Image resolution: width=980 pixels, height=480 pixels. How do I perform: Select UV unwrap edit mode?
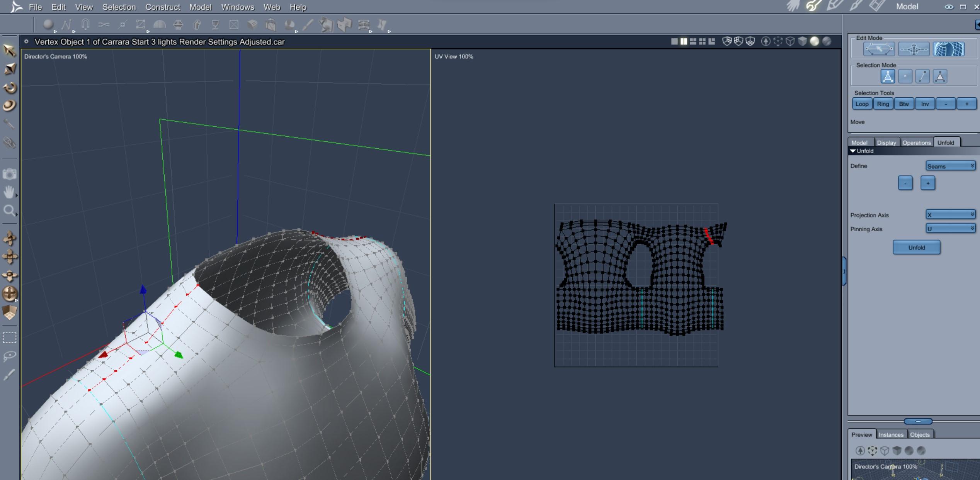[x=948, y=49]
